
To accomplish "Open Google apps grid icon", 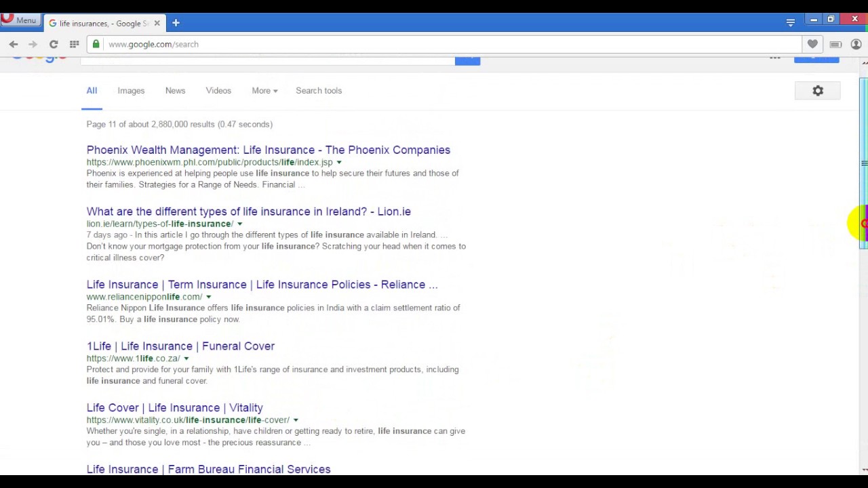I will (775, 58).
